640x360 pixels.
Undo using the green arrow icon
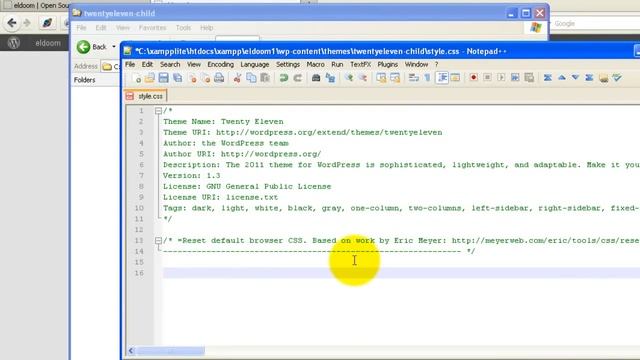[284, 78]
